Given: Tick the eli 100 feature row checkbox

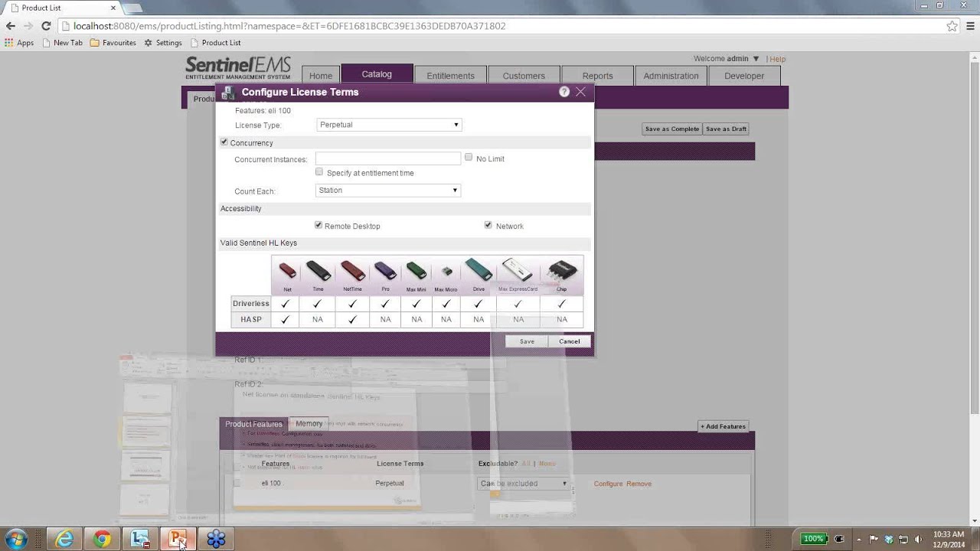Looking at the screenshot, I should coord(237,484).
